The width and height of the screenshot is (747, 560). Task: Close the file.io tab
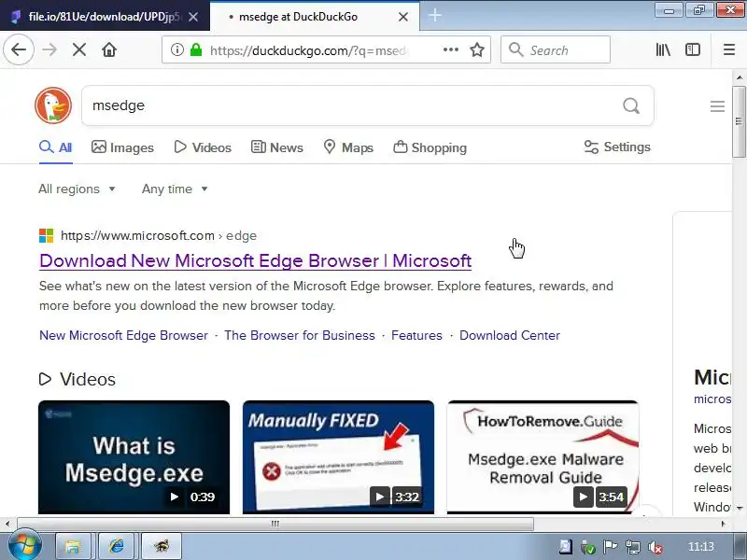click(x=193, y=17)
